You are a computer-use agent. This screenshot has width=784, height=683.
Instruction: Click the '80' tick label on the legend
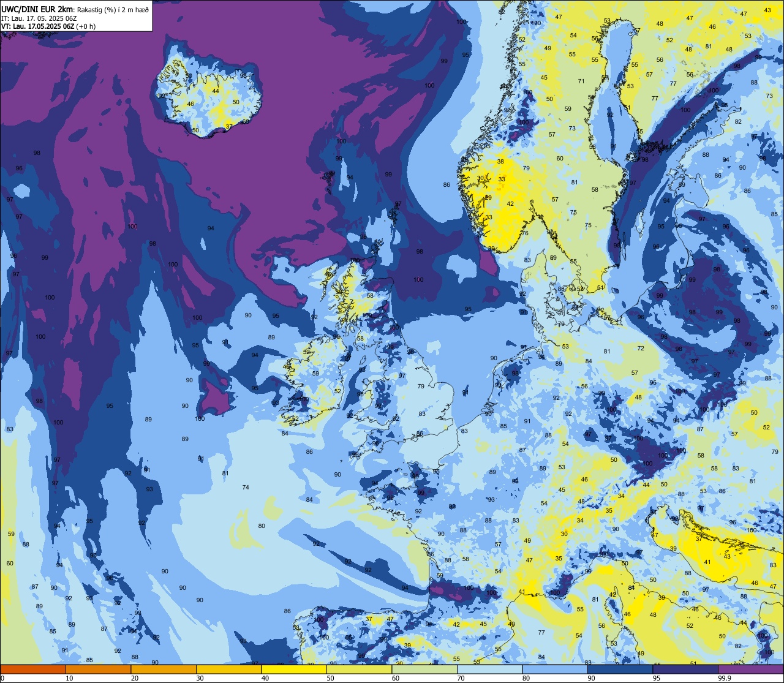pos(527,678)
